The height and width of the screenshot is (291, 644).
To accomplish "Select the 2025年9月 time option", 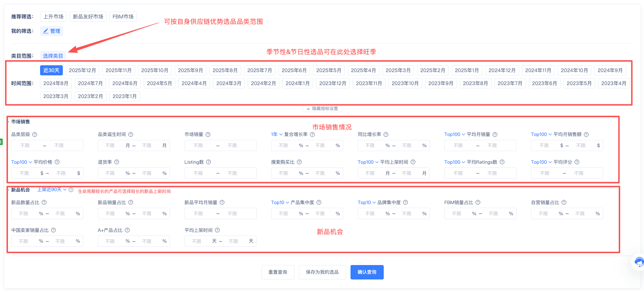I will [x=190, y=70].
